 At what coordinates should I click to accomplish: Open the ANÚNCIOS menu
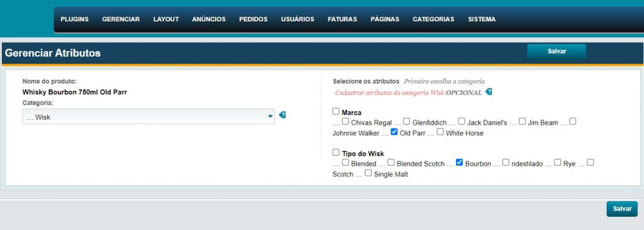coord(209,20)
